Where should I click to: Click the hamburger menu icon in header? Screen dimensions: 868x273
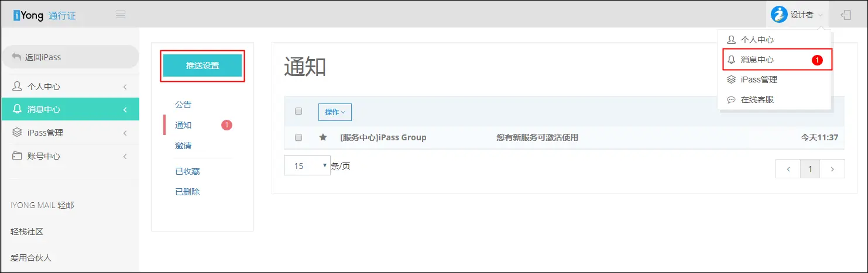121,15
